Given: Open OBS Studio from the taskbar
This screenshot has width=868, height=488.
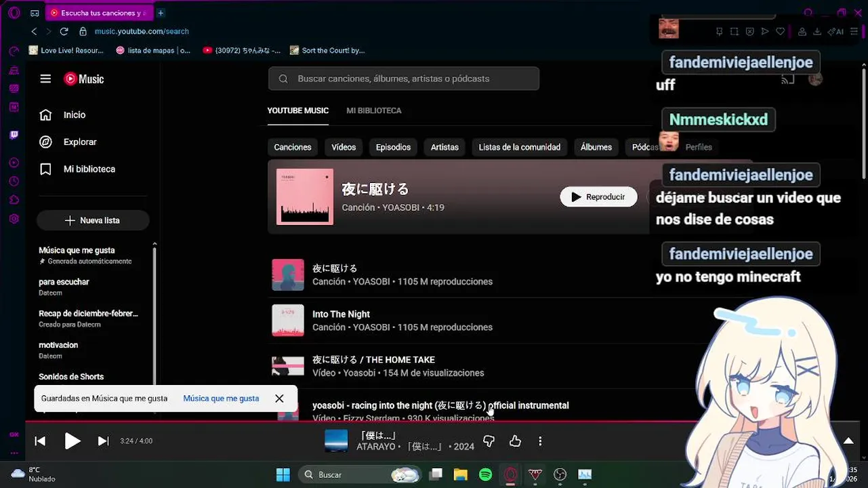Looking at the screenshot, I should [560, 474].
